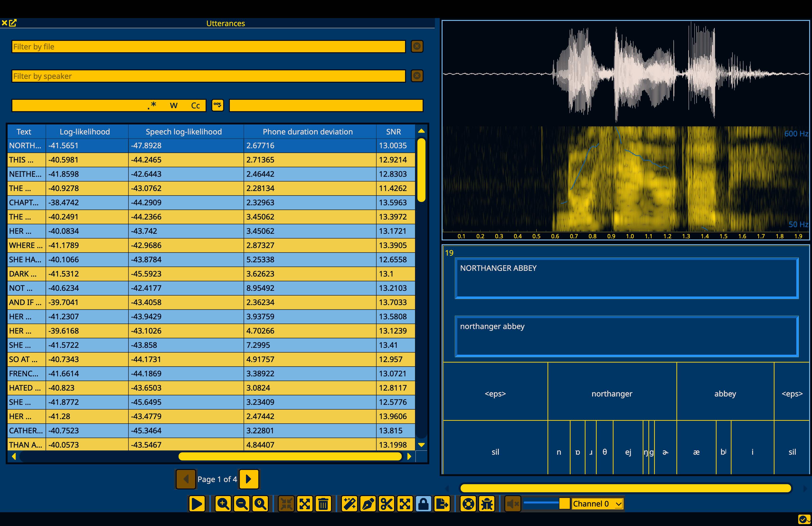Click the zoom in magnifier icon

tap(223, 504)
